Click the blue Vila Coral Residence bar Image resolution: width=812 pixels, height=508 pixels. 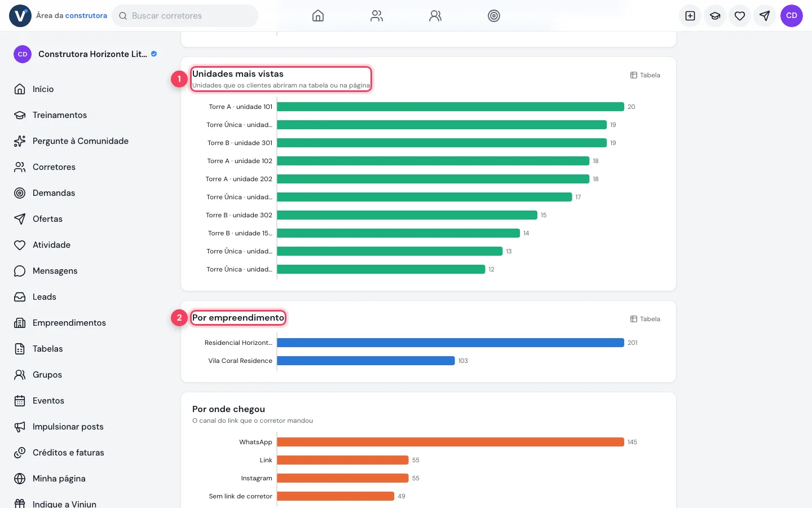click(366, 361)
